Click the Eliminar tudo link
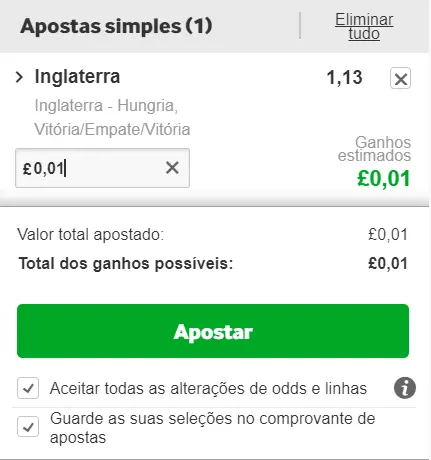Screen dimensions: 431x460 pos(364,26)
